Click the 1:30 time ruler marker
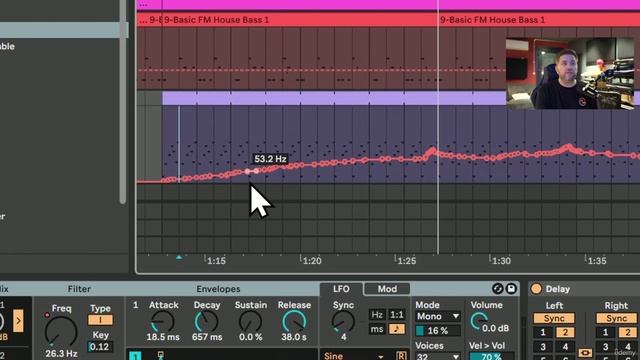Screen dimensions: 640x360 501,260
